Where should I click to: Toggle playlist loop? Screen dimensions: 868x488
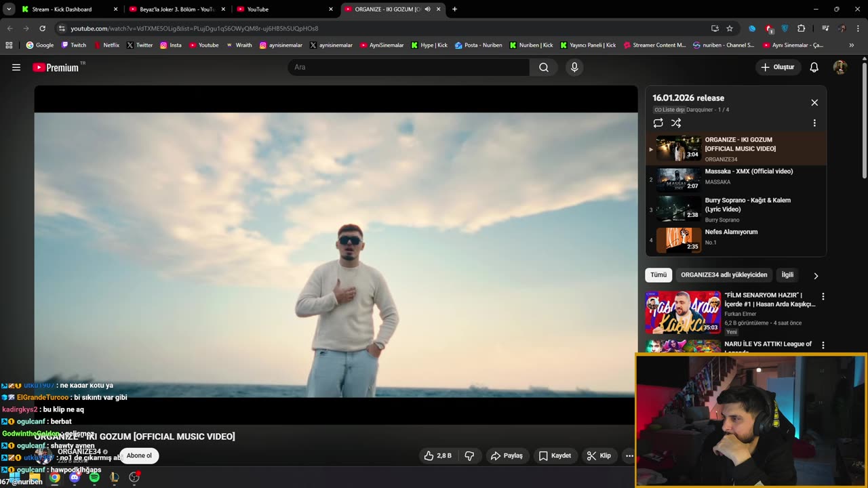point(658,123)
